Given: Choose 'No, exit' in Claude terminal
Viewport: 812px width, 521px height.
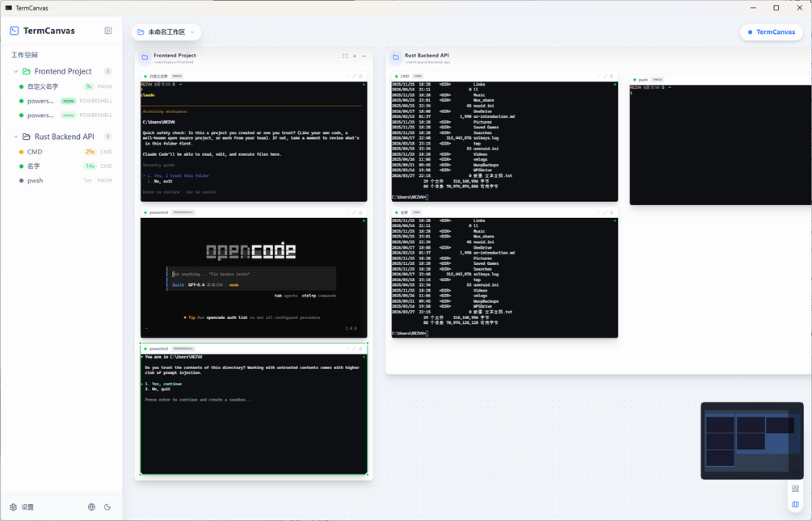Looking at the screenshot, I should coord(160,181).
